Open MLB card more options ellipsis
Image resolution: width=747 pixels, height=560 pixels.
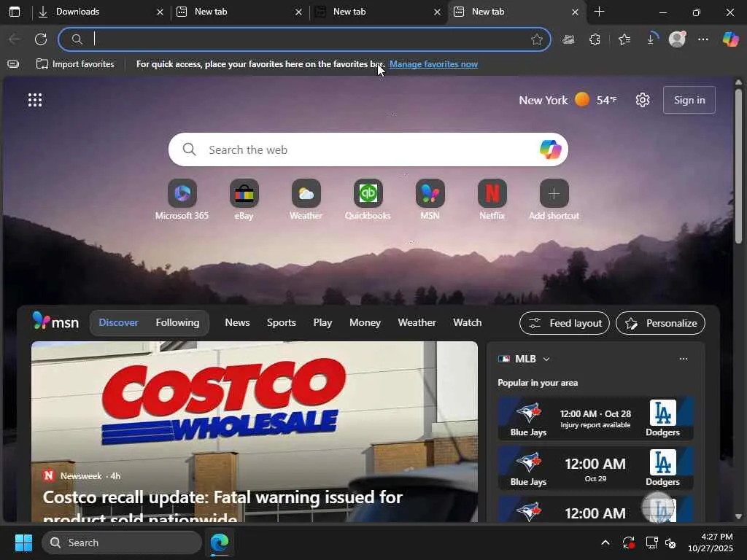pyautogui.click(x=683, y=359)
